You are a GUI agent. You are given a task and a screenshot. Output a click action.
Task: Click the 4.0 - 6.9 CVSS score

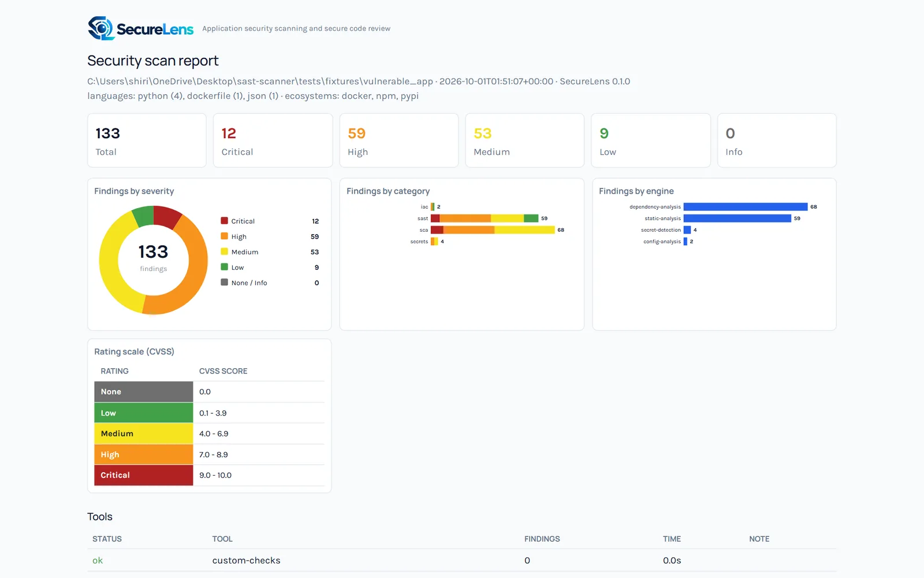coord(214,433)
